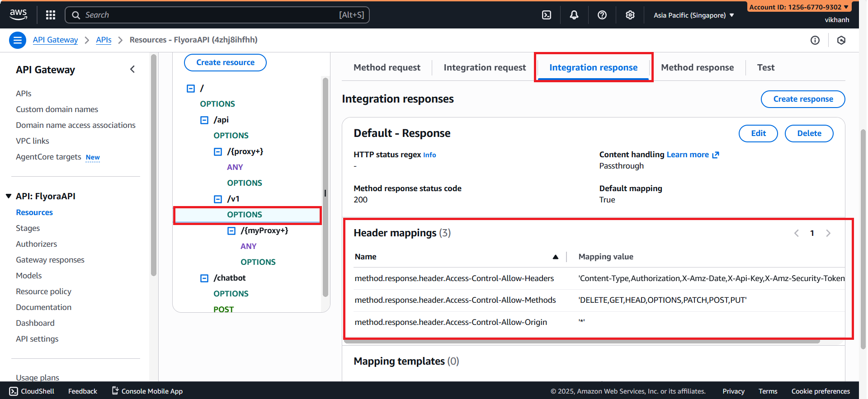Open Cookie preferences in the footer
The height and width of the screenshot is (399, 868).
[821, 391]
